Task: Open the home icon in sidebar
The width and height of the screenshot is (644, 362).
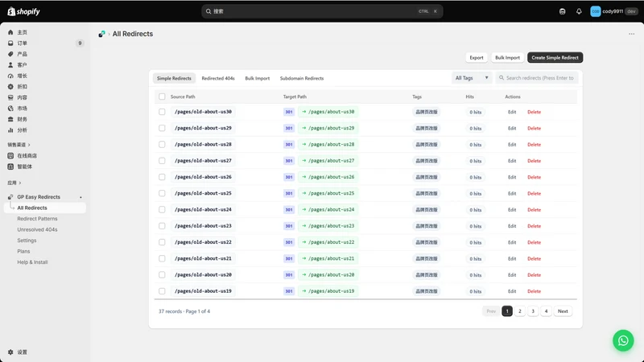Action: click(10, 32)
